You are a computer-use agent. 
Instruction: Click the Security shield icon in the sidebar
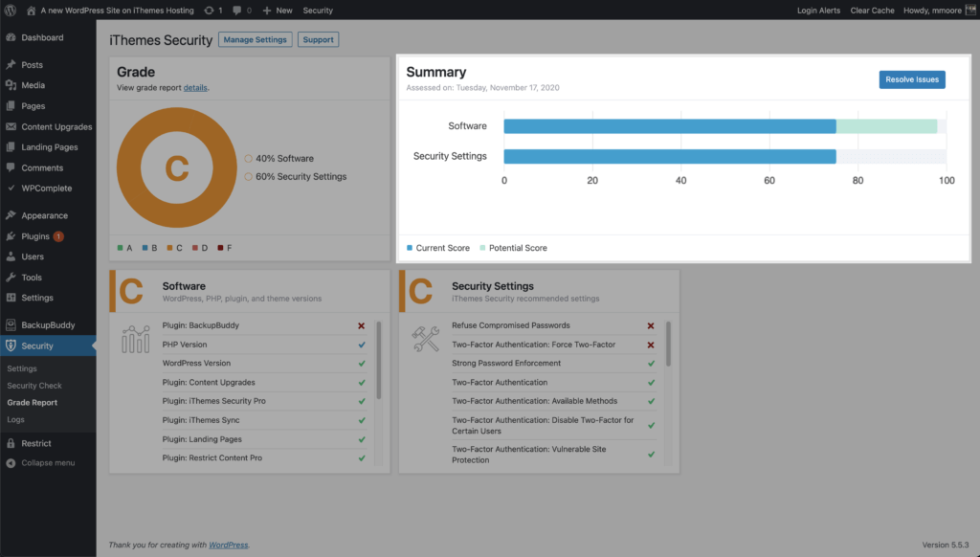click(x=11, y=345)
